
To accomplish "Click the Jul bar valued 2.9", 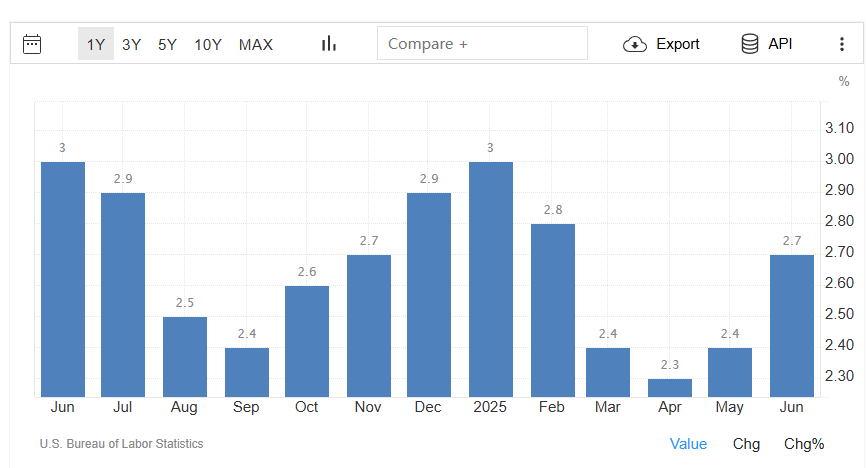I will 123,295.
